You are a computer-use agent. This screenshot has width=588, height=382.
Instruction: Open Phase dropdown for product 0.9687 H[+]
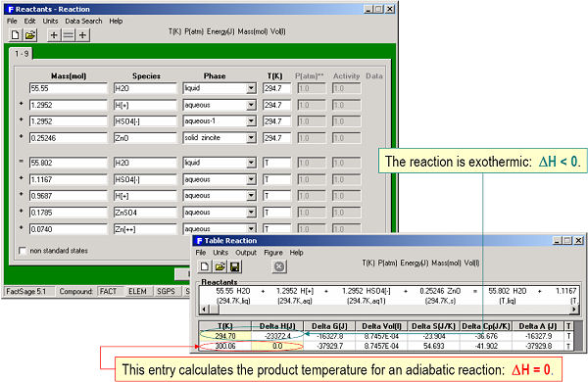pos(251,196)
